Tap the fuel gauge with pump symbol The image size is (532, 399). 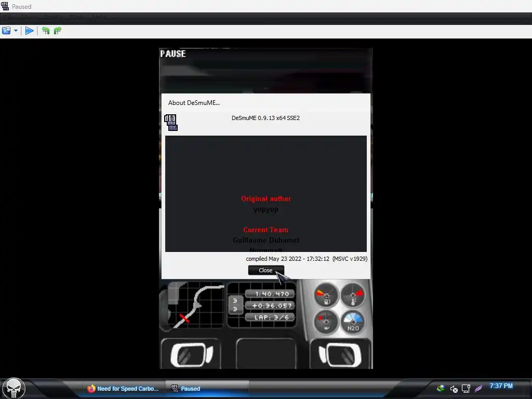(326, 295)
